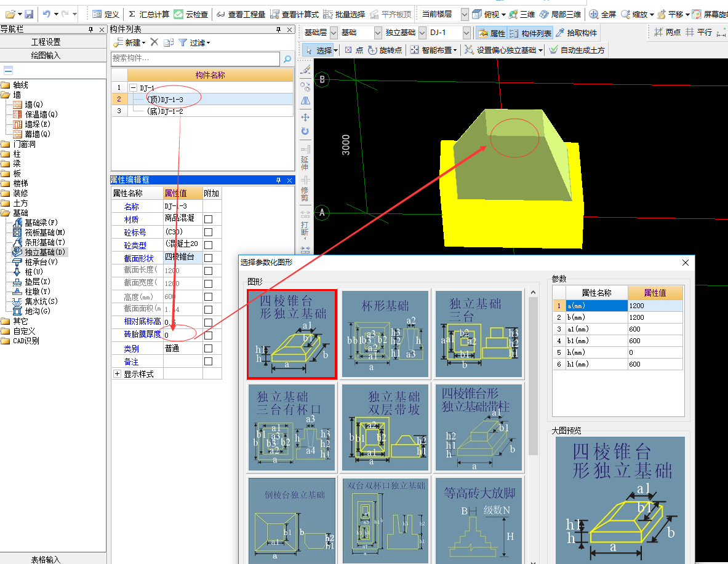Open the 基础层 floor dropdown

(334, 33)
